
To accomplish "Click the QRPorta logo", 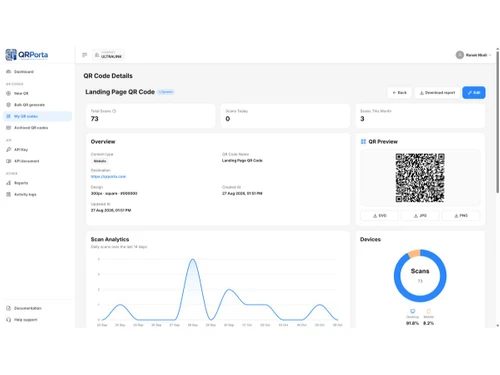I will (x=27, y=55).
